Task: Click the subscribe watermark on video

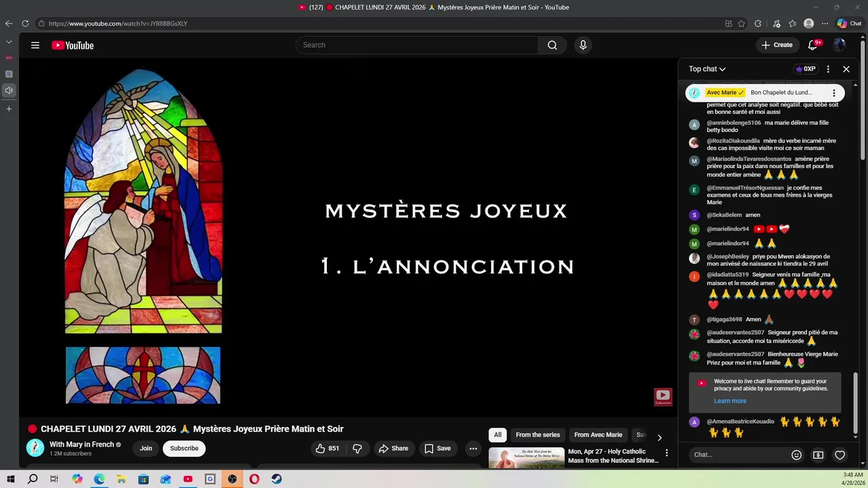Action: pos(663,397)
